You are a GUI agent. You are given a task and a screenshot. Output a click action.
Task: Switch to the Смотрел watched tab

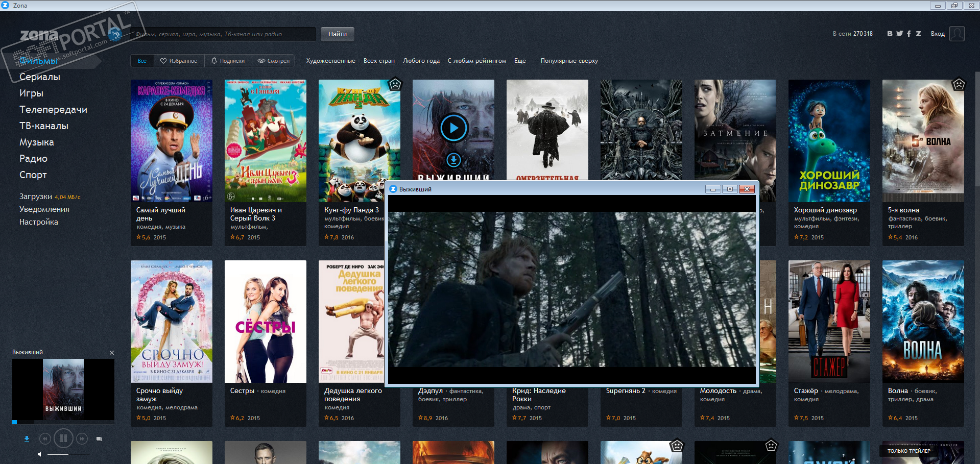pos(273,61)
